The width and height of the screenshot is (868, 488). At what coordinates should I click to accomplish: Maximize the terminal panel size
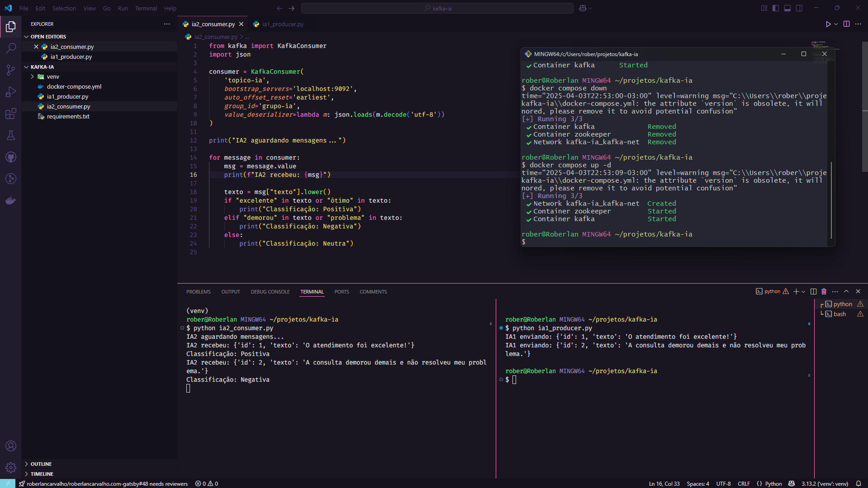[x=846, y=291]
